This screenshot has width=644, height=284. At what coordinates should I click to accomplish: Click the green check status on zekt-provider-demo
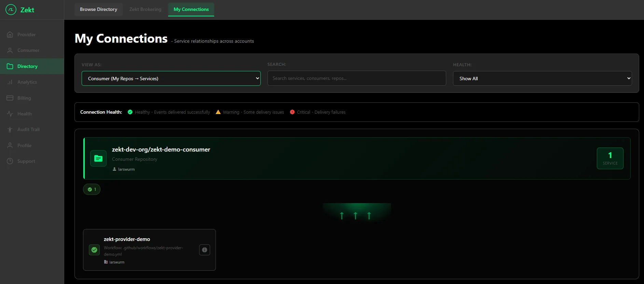tap(94, 250)
